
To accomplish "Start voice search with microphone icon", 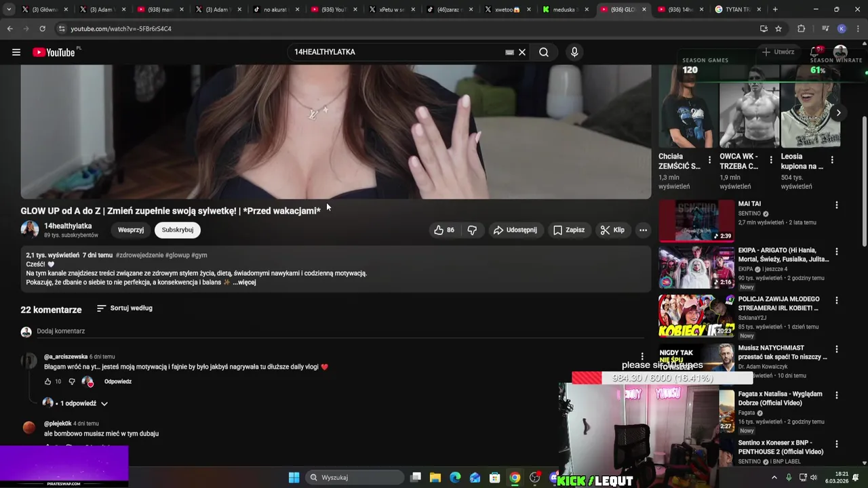I will (574, 52).
